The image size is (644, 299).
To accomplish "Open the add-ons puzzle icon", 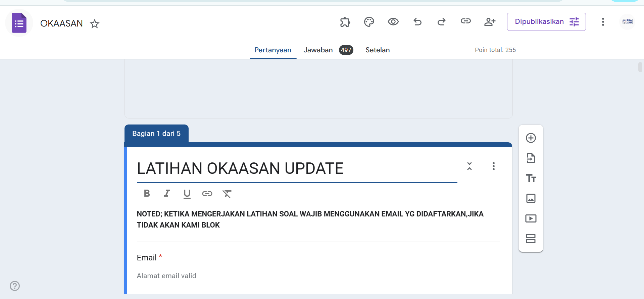I will tap(345, 22).
